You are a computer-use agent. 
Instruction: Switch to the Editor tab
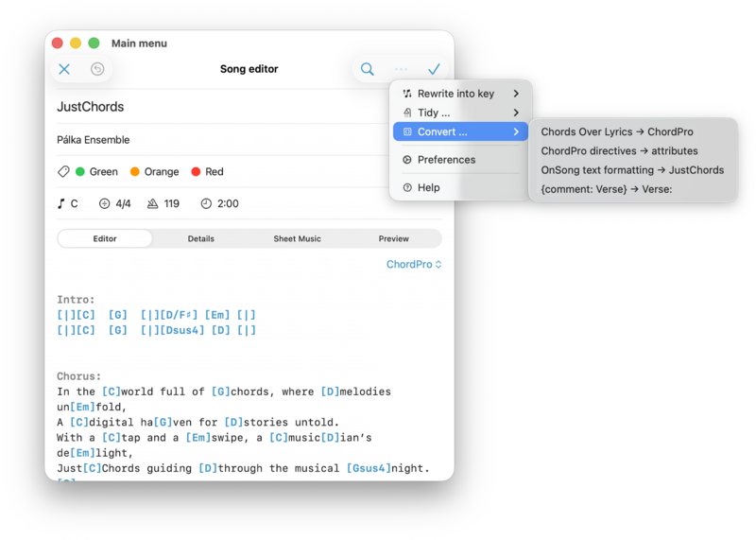click(x=105, y=239)
